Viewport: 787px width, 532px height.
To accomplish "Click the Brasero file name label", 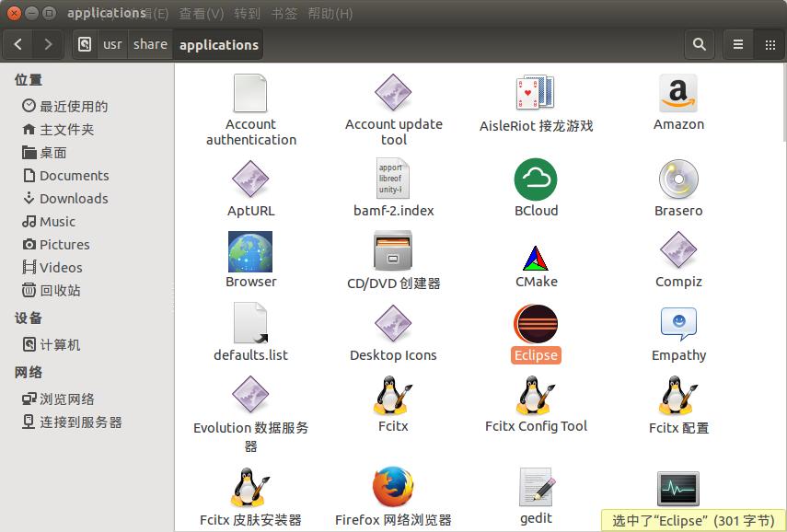I will (678, 210).
